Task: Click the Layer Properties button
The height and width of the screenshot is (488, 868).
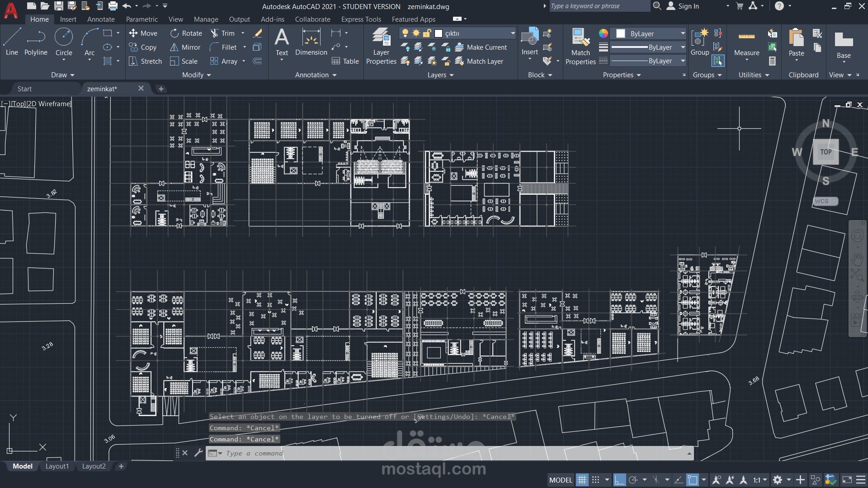Action: (x=380, y=47)
